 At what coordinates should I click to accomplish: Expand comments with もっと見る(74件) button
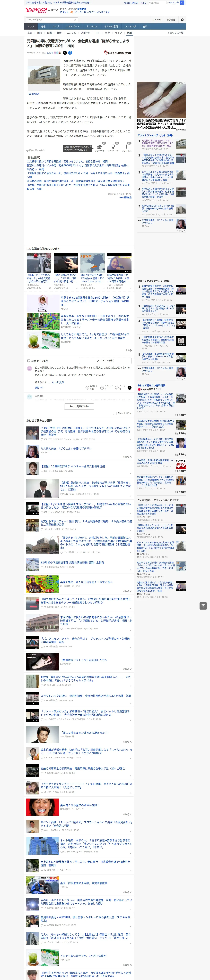(79, 406)
